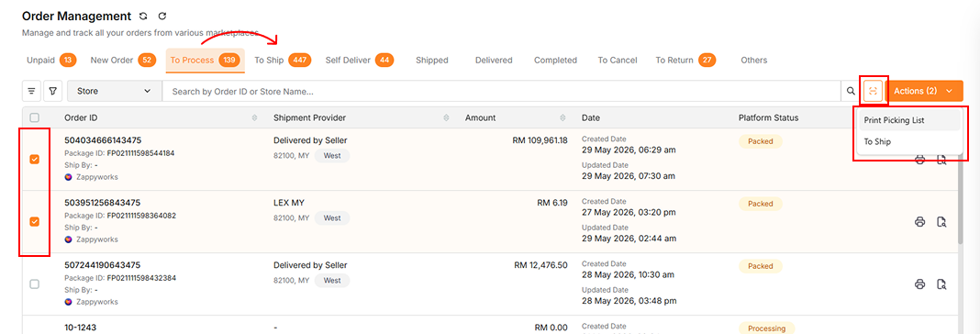Click the West tag on order 504034666143475
Screen dimensions: 980x334
332,156
